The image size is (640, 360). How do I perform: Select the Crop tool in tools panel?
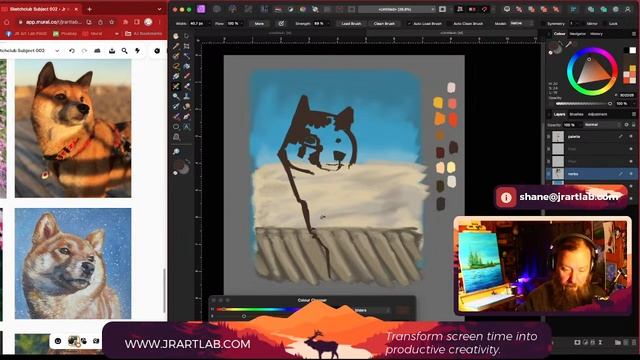pos(187,46)
